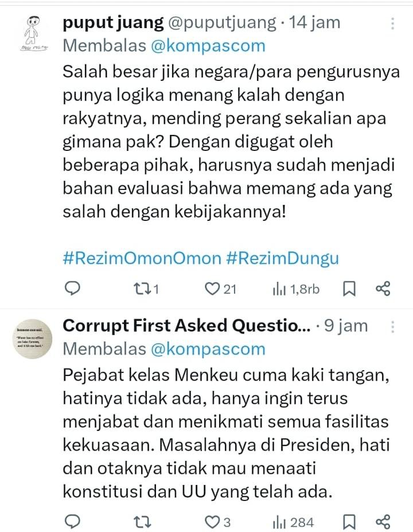
Task: Open Corrupt First Asked Questio's avatar
Action: click(x=31, y=337)
